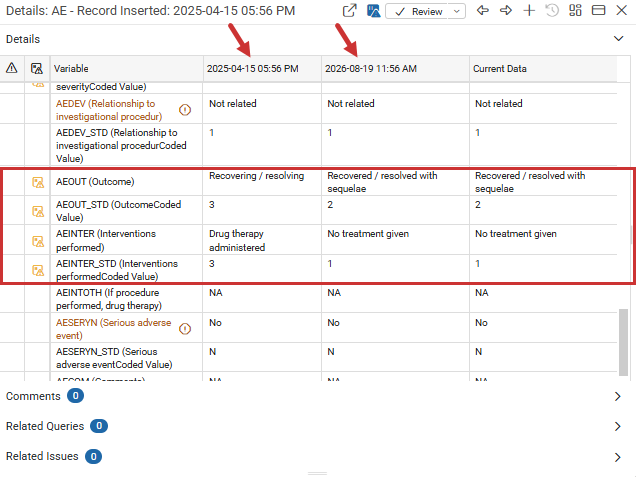This screenshot has width=636, height=477.
Task: Open the Review dropdown arrow
Action: (457, 11)
